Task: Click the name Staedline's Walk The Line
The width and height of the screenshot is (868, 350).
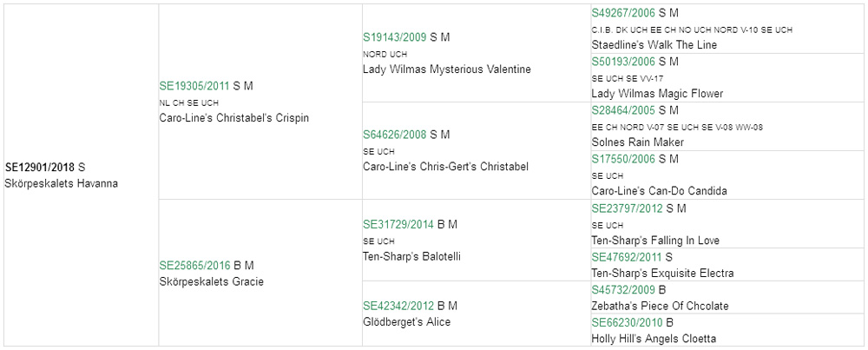Action: [654, 45]
